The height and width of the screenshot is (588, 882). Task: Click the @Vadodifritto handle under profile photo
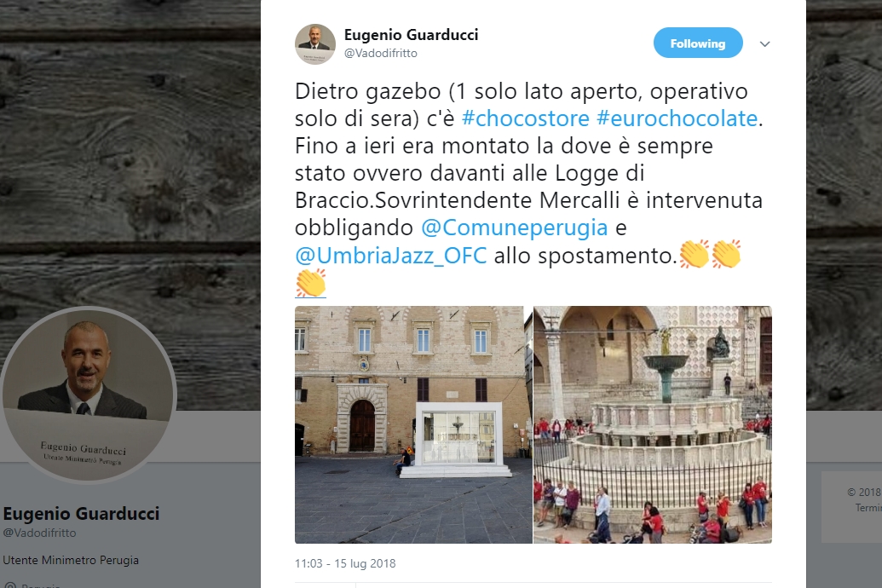point(39,533)
